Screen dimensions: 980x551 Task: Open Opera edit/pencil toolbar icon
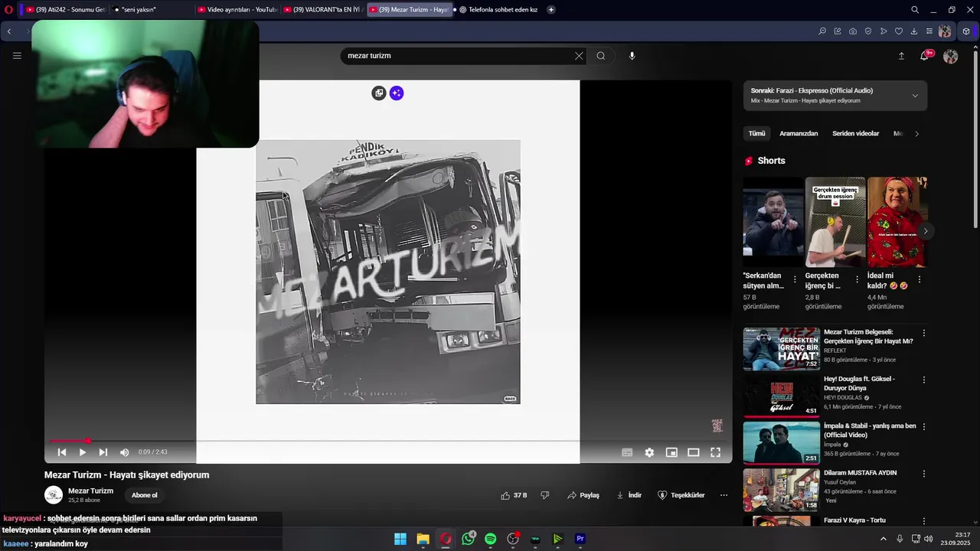point(838,31)
